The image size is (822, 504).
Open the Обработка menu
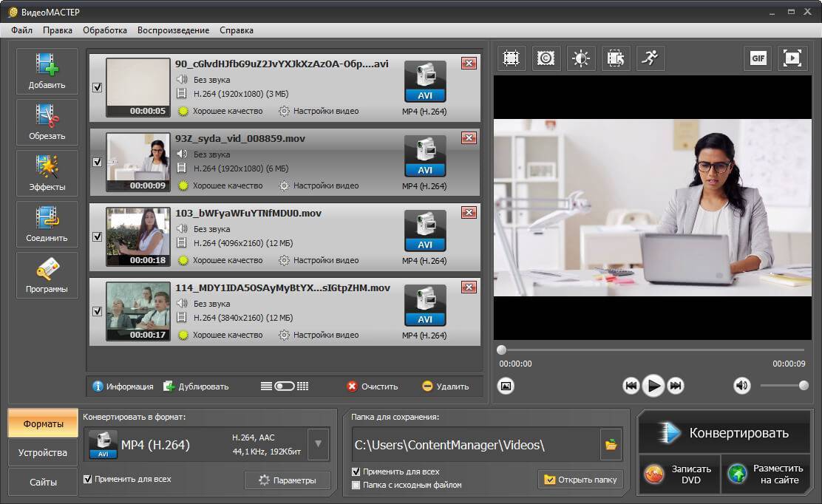pos(105,30)
